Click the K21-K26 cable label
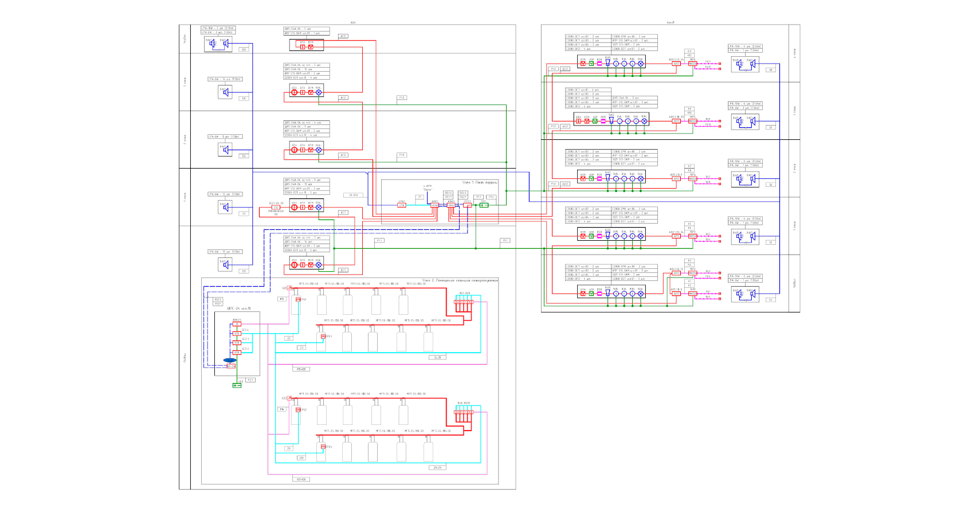This screenshot has height=516, width=980. (x=301, y=479)
